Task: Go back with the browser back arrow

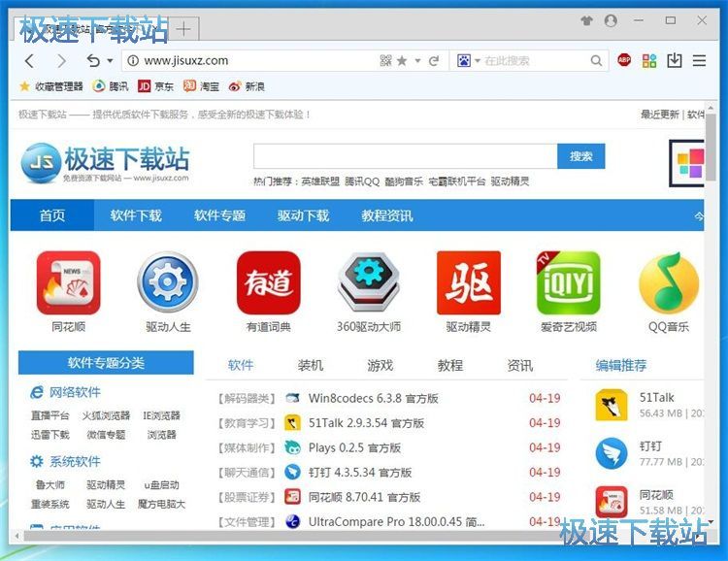Action: pyautogui.click(x=30, y=61)
